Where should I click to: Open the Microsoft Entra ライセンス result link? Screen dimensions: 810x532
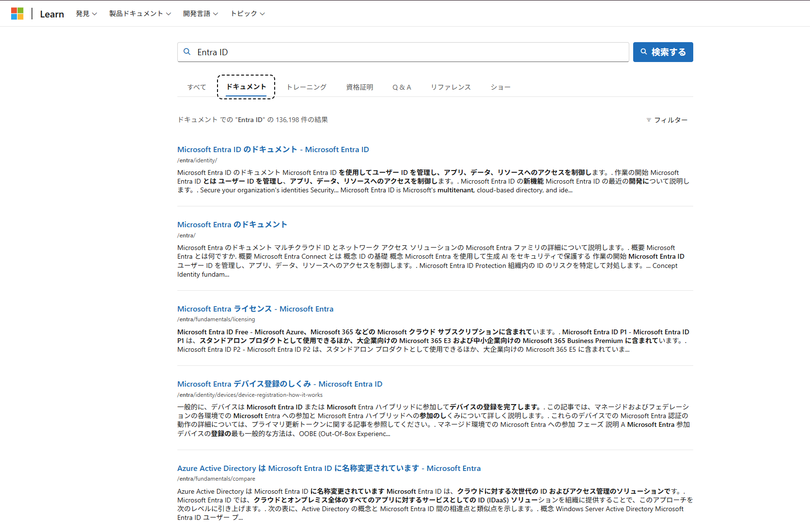[x=255, y=309]
